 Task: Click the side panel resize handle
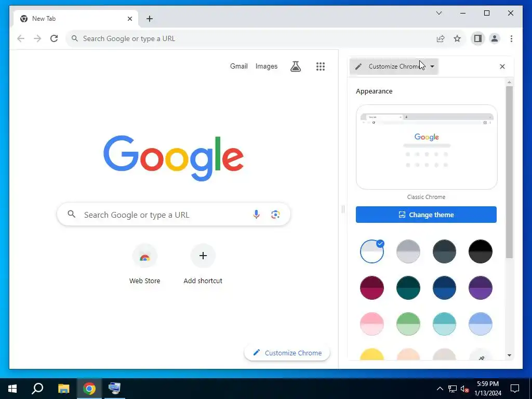(343, 209)
